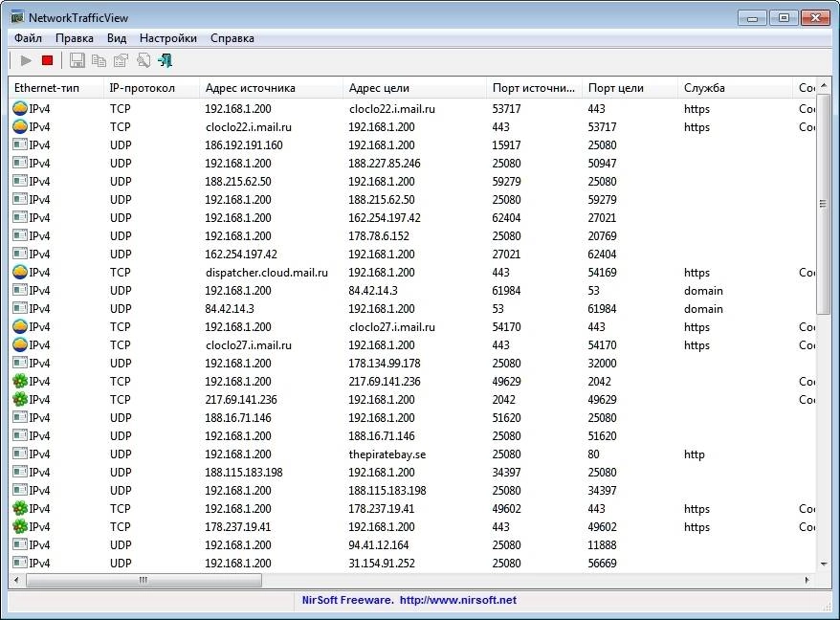Image resolution: width=840 pixels, height=620 pixels.
Task: Click the 188.227.85.246 target address cell
Action: tap(385, 163)
